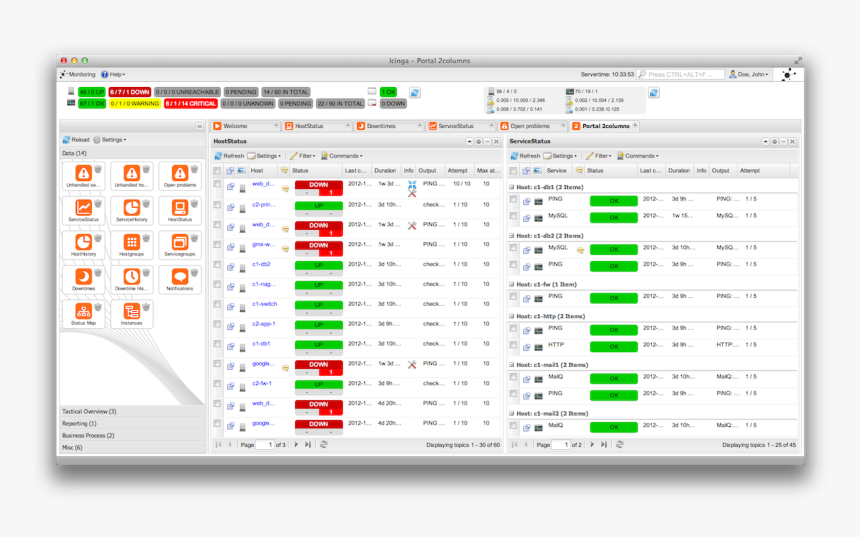Viewport: 860px width, 537px height.
Task: Collapse the left sidebar with double-arrow button
Action: (200, 127)
